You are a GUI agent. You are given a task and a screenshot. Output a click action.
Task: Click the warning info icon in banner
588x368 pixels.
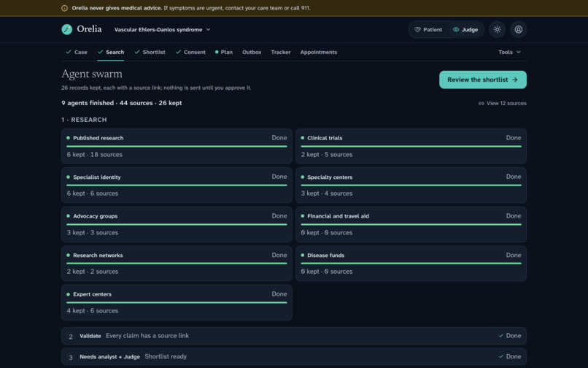coord(64,8)
